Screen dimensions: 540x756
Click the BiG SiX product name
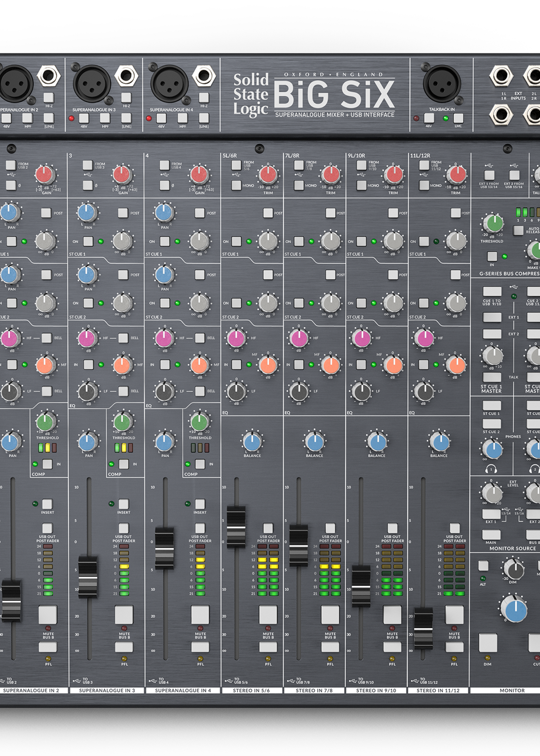coord(334,94)
